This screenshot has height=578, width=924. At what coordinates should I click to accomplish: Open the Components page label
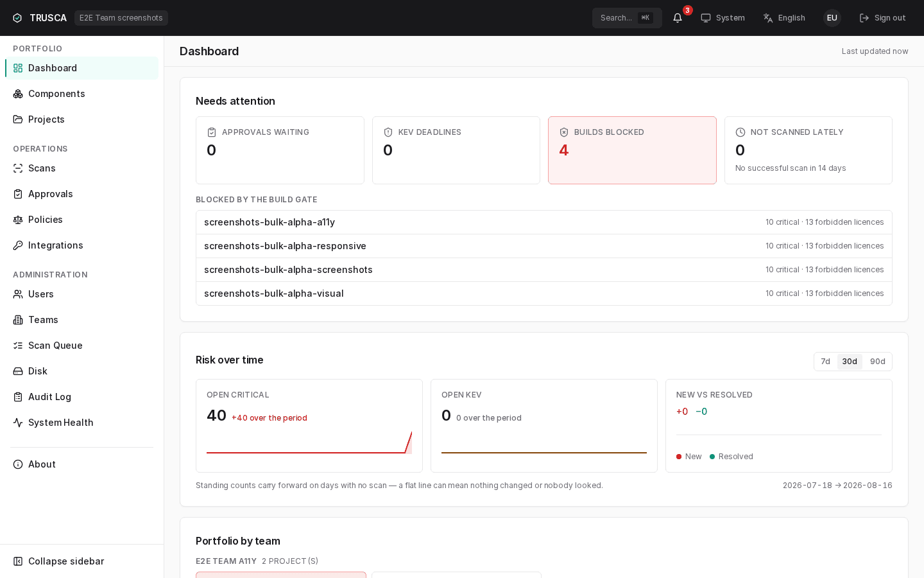(56, 94)
